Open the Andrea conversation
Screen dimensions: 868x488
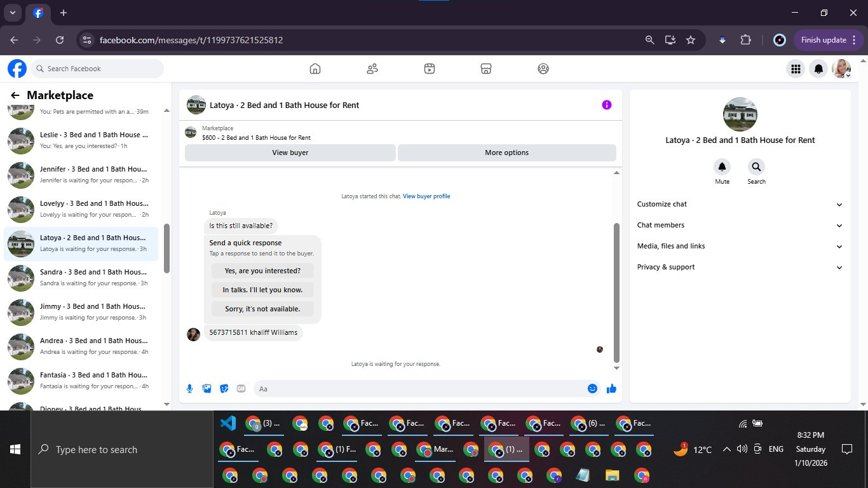[x=81, y=346]
